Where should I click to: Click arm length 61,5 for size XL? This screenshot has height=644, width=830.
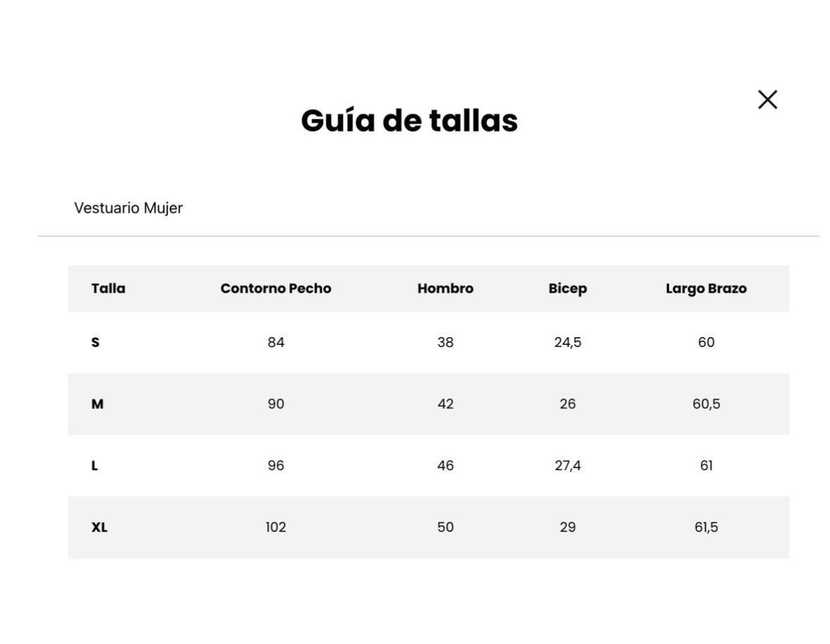tap(705, 527)
